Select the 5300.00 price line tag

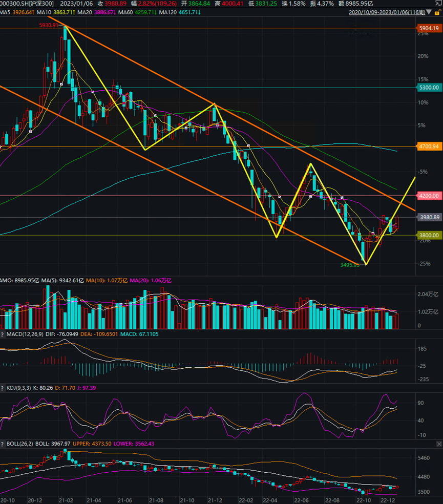(x=429, y=88)
